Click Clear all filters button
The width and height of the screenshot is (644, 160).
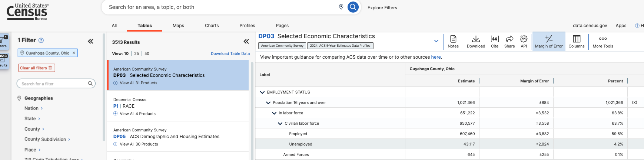coord(37,68)
